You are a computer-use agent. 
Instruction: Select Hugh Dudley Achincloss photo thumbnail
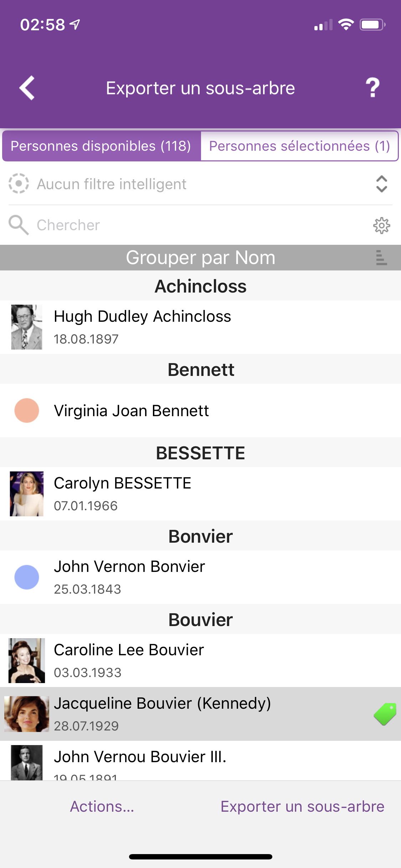coord(27,327)
